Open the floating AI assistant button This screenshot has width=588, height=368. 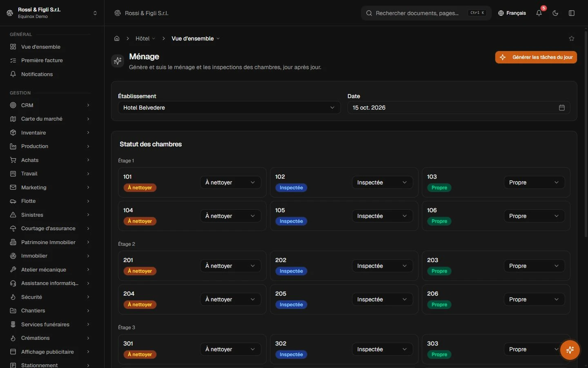coord(570,350)
